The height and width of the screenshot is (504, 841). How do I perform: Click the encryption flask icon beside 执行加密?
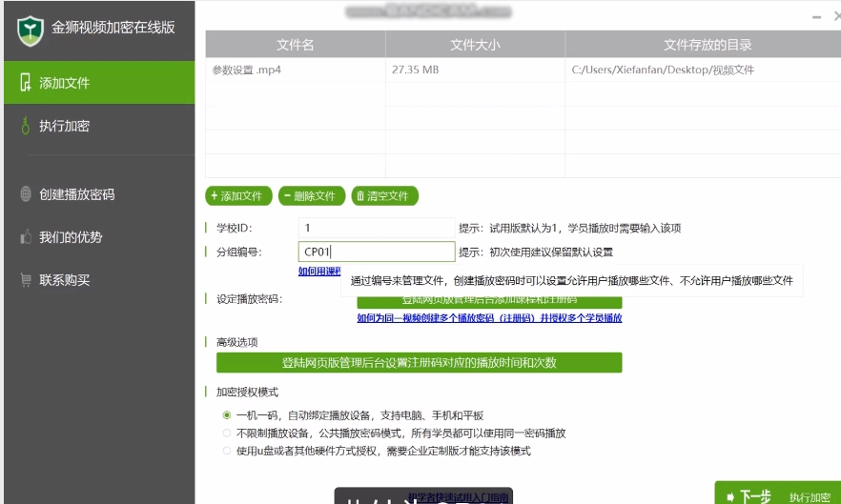[x=25, y=126]
